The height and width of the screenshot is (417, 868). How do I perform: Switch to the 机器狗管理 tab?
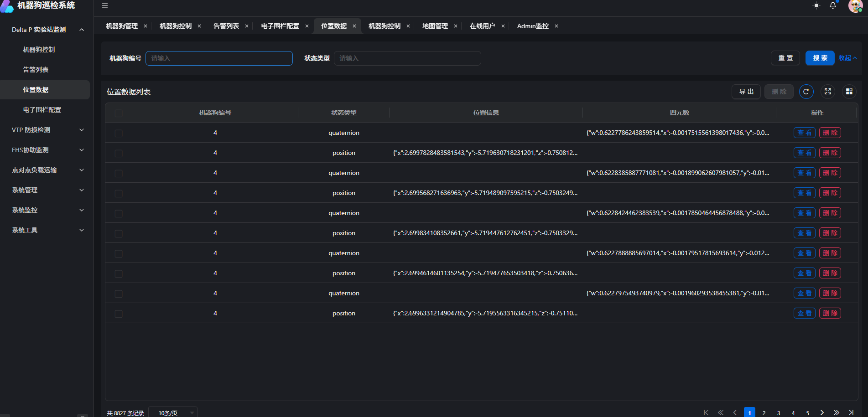[x=122, y=26]
